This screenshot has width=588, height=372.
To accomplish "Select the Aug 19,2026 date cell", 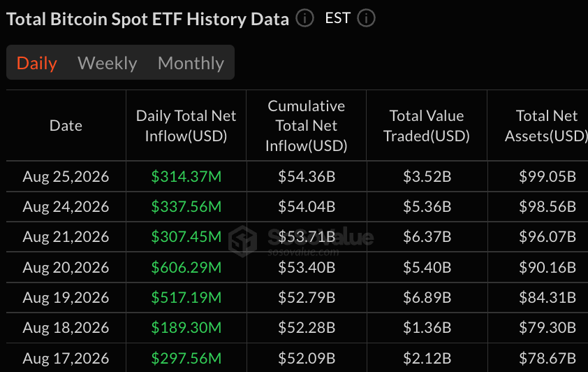I will coord(66,298).
